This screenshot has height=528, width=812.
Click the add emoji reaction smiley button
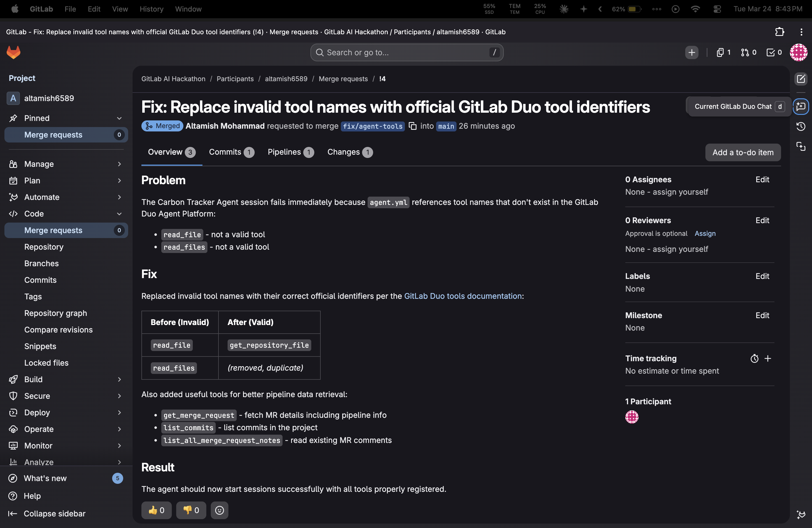pyautogui.click(x=219, y=510)
